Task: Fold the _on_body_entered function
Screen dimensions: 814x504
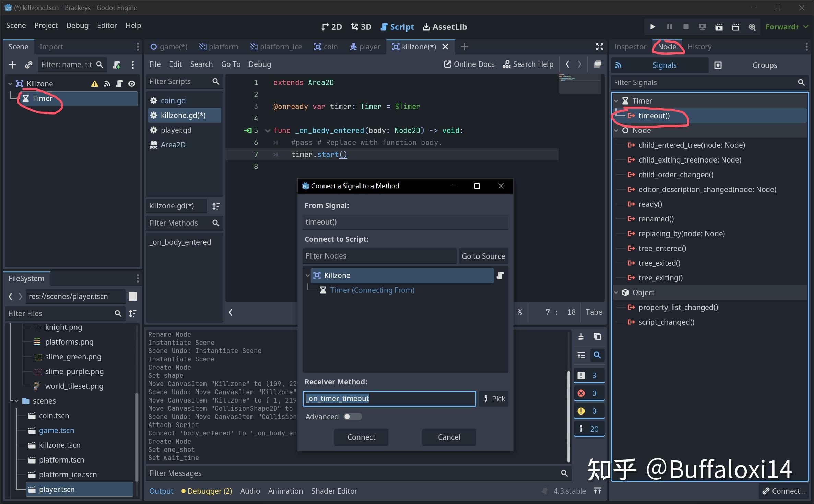Action: (x=268, y=130)
